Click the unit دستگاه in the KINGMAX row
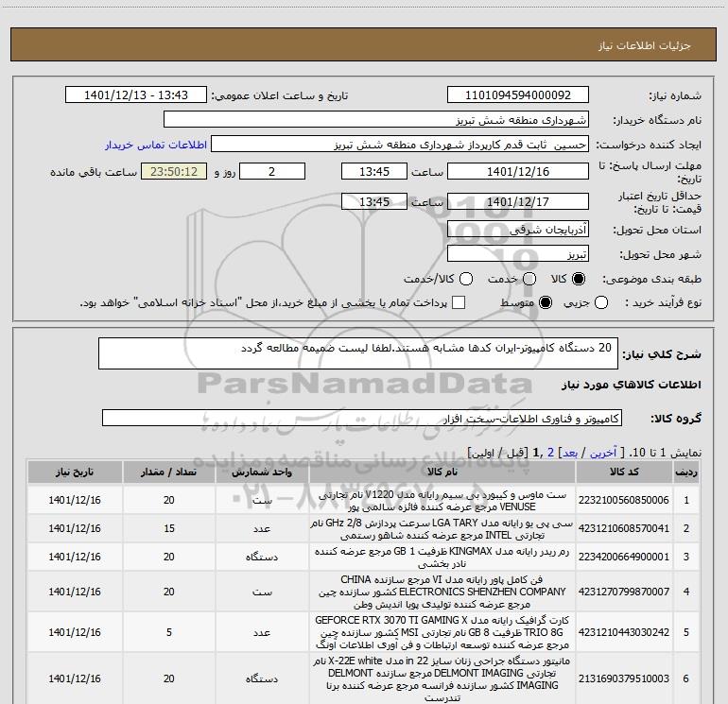 (262, 557)
